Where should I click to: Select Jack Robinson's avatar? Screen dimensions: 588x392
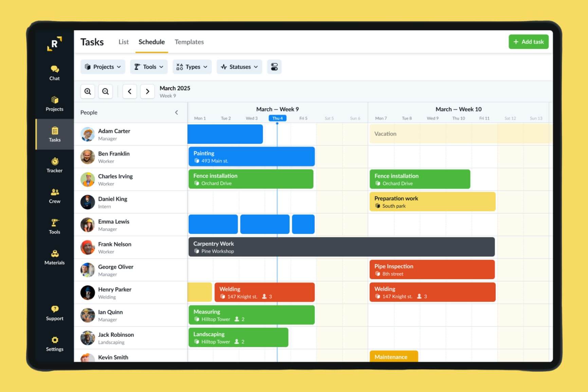tap(88, 338)
